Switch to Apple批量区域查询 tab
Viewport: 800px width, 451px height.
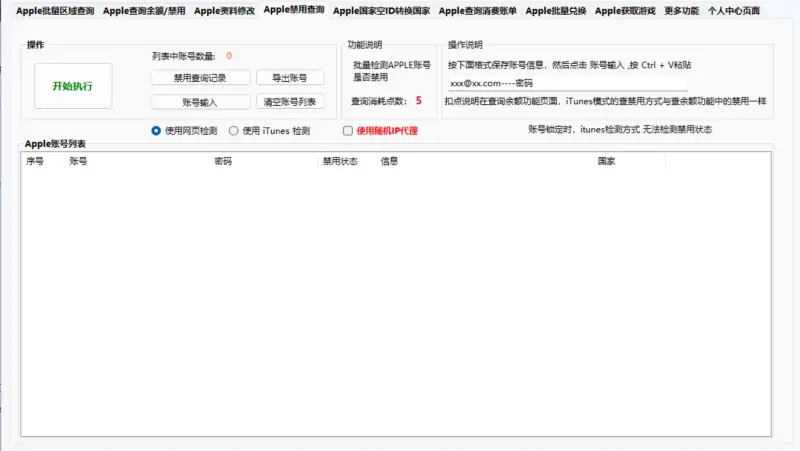[x=55, y=10]
